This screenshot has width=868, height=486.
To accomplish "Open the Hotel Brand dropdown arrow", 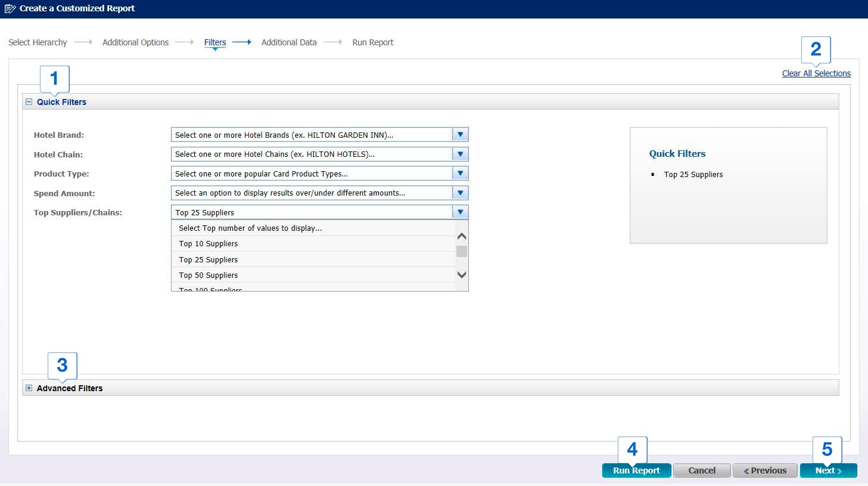I will (460, 134).
